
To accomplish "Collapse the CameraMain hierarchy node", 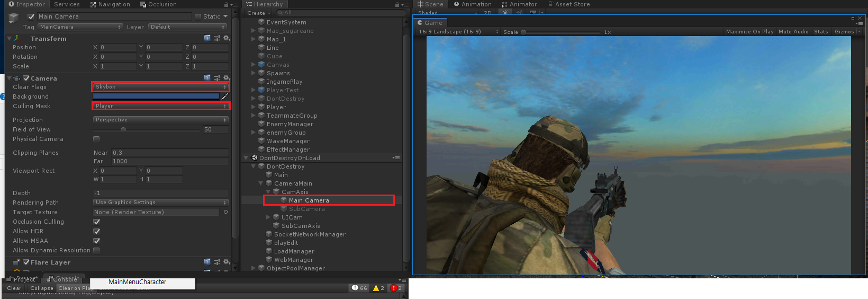I will tap(261, 183).
